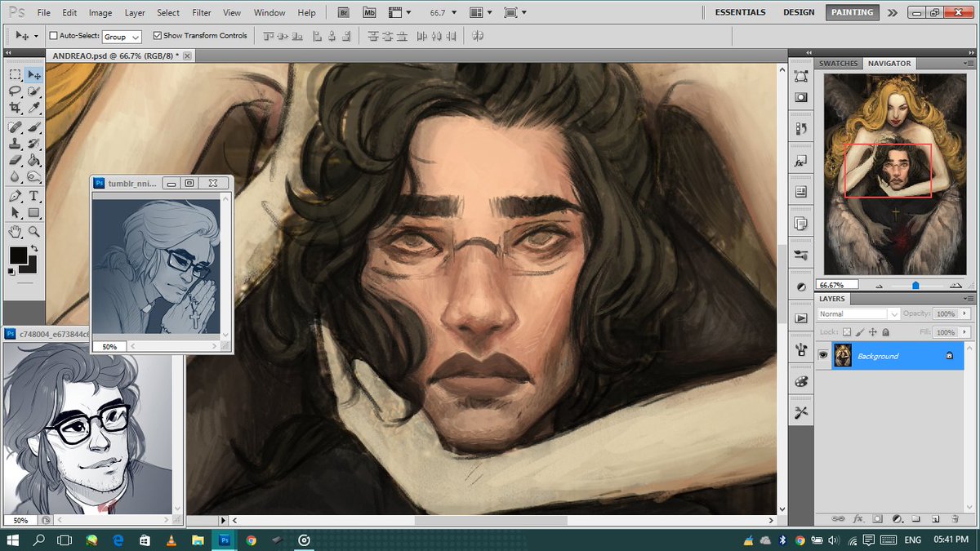Open the layer Opacity slider arrow
This screenshot has width=980, height=551.
(964, 313)
